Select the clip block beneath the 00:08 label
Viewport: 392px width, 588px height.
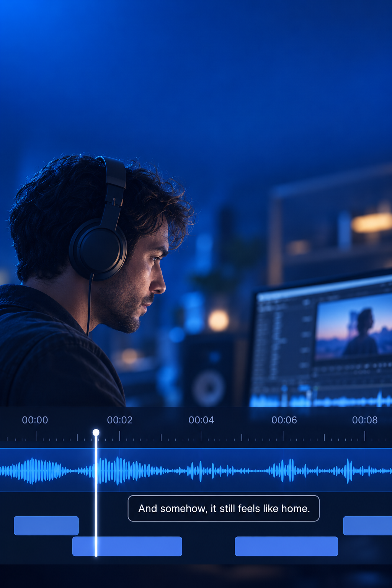pyautogui.click(x=367, y=526)
